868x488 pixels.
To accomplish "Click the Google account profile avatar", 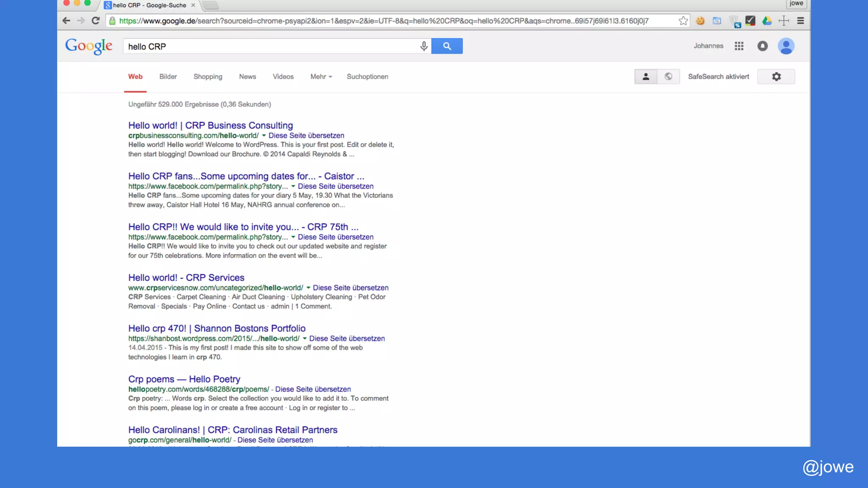I will pos(786,46).
